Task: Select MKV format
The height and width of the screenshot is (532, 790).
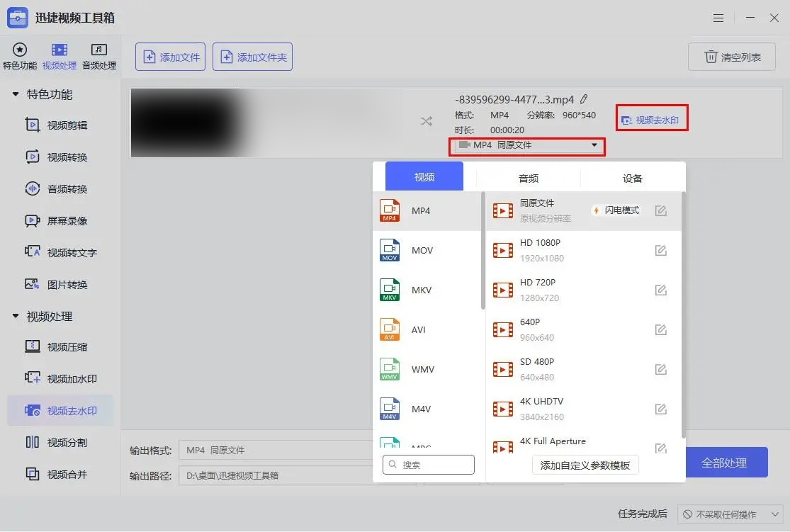Action: click(x=427, y=290)
